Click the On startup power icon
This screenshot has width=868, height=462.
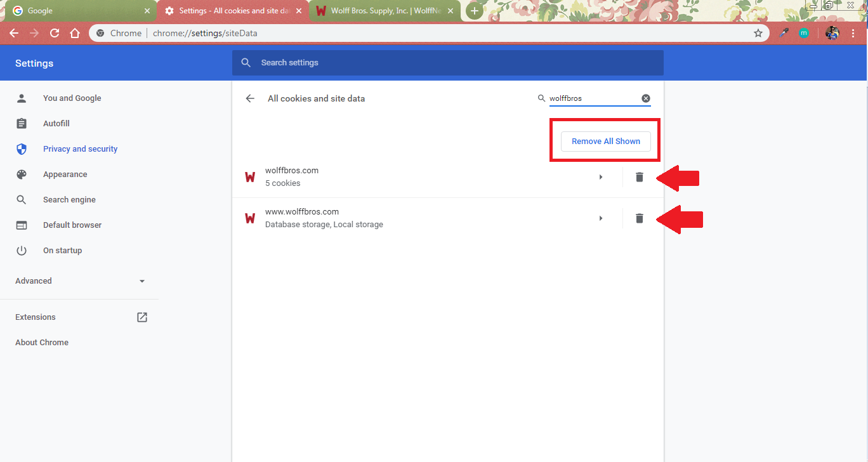[22, 251]
